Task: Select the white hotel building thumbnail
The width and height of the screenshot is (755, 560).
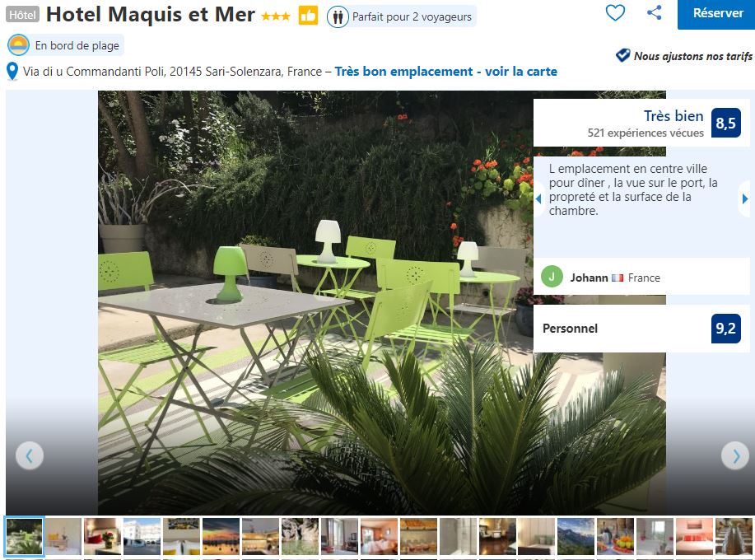Action: [142, 536]
